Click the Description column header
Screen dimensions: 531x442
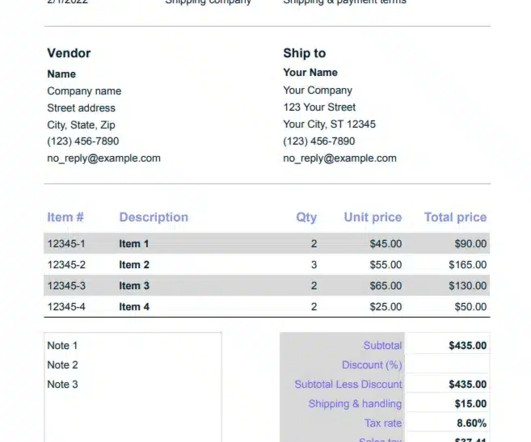click(x=154, y=217)
